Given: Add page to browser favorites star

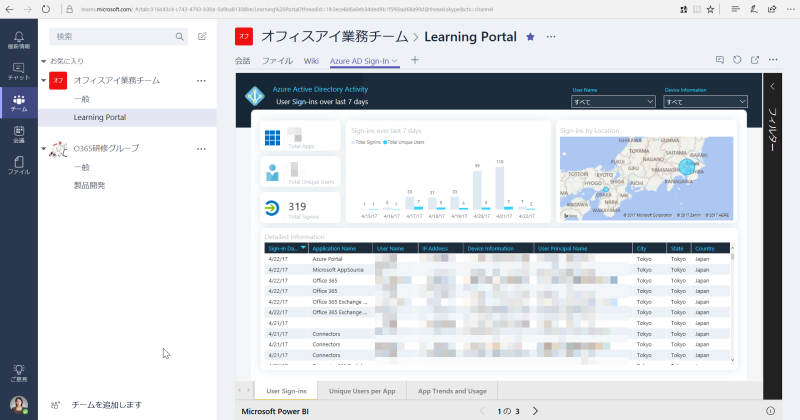Looking at the screenshot, I should (x=710, y=9).
